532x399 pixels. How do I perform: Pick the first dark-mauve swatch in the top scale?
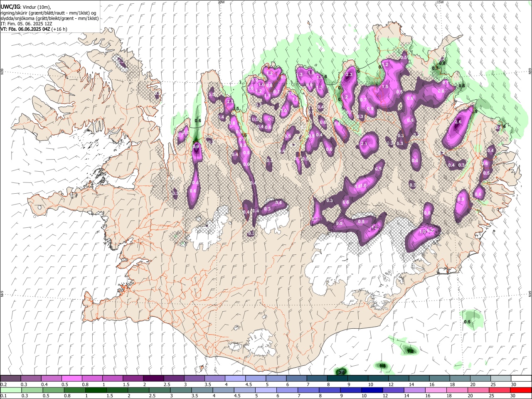point(10,379)
